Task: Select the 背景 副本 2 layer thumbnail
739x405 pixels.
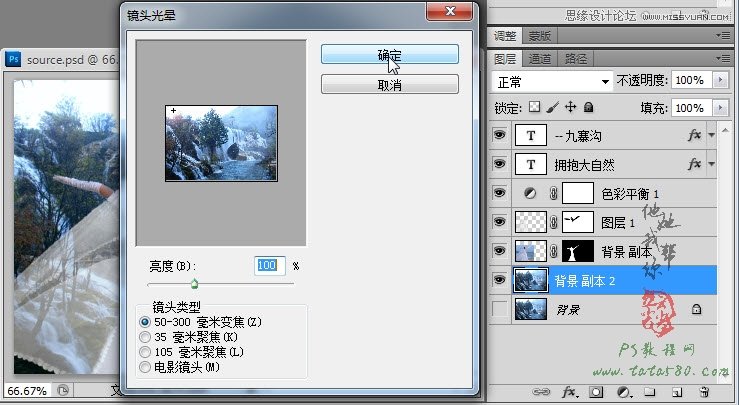Action: [x=531, y=280]
